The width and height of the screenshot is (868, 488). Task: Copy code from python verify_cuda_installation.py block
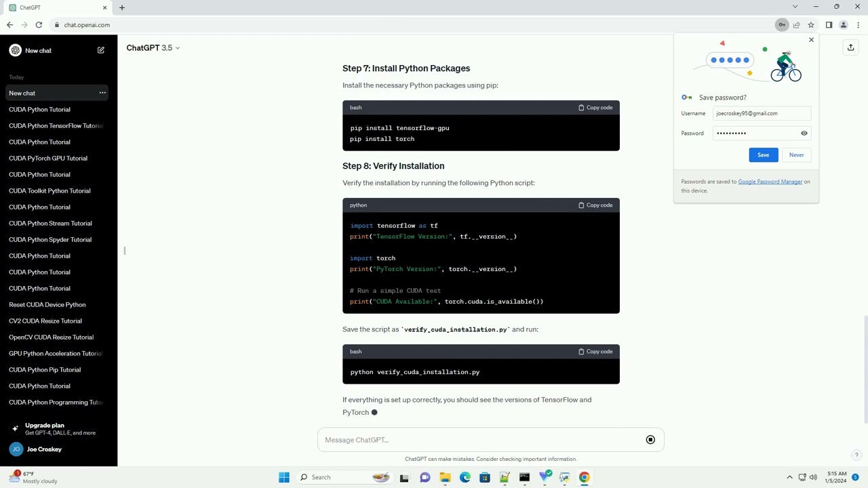point(595,352)
